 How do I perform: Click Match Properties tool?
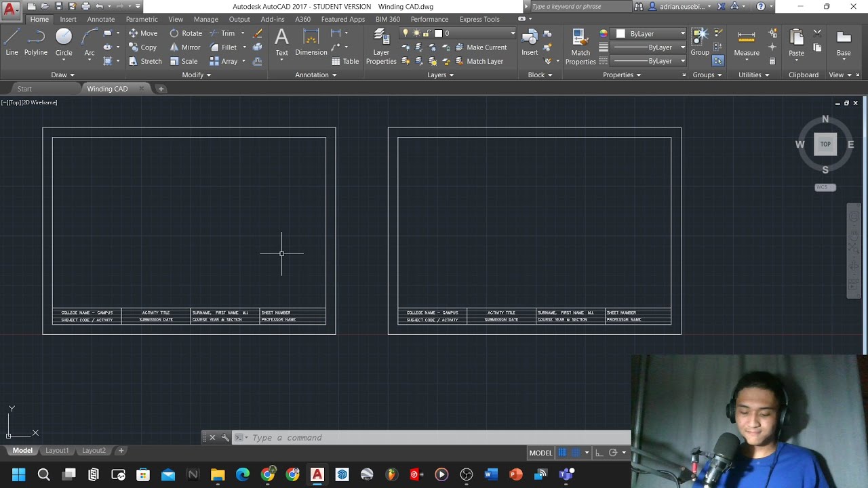coord(580,47)
